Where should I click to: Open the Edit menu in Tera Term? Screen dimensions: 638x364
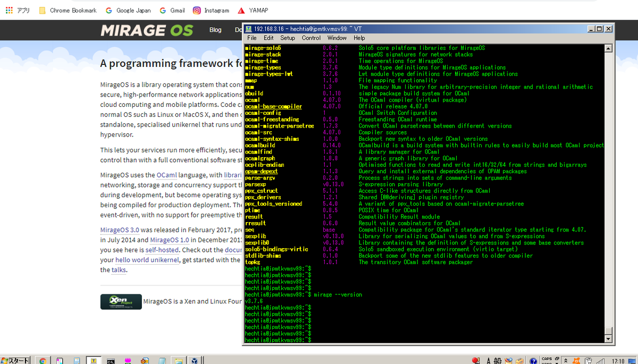coord(268,38)
